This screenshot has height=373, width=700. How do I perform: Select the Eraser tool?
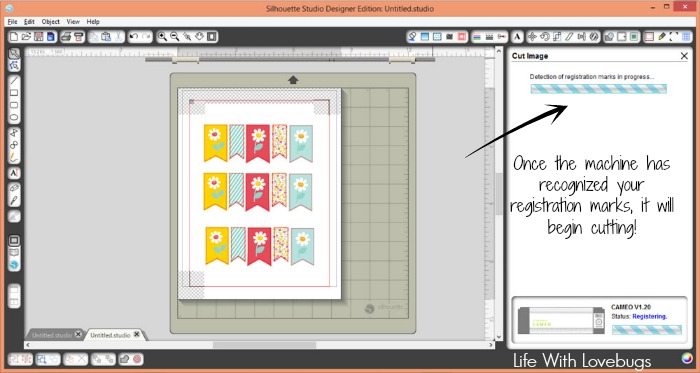(x=14, y=188)
